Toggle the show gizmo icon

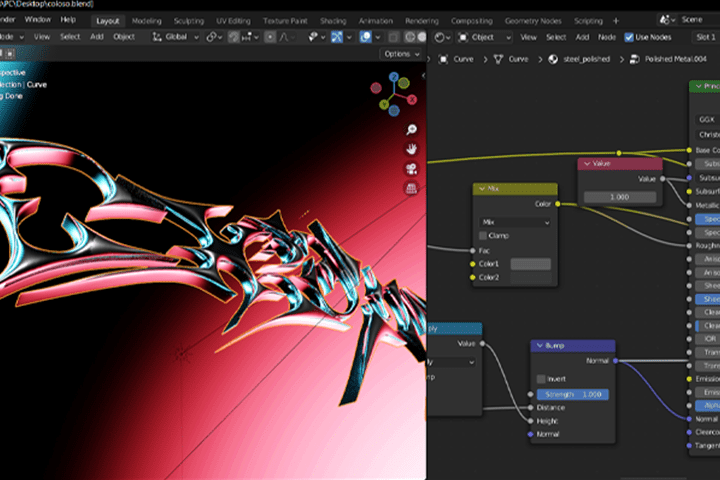[x=337, y=37]
